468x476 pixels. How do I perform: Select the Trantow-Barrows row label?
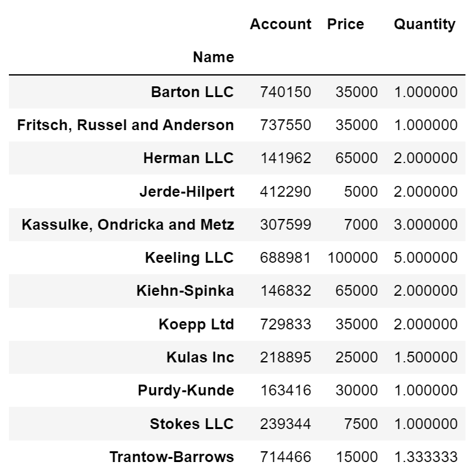coord(172,457)
